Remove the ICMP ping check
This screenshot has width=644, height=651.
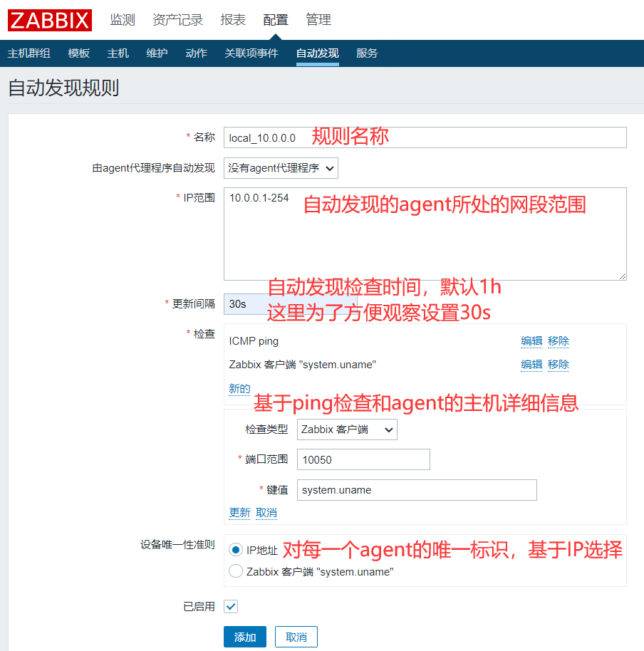(559, 341)
